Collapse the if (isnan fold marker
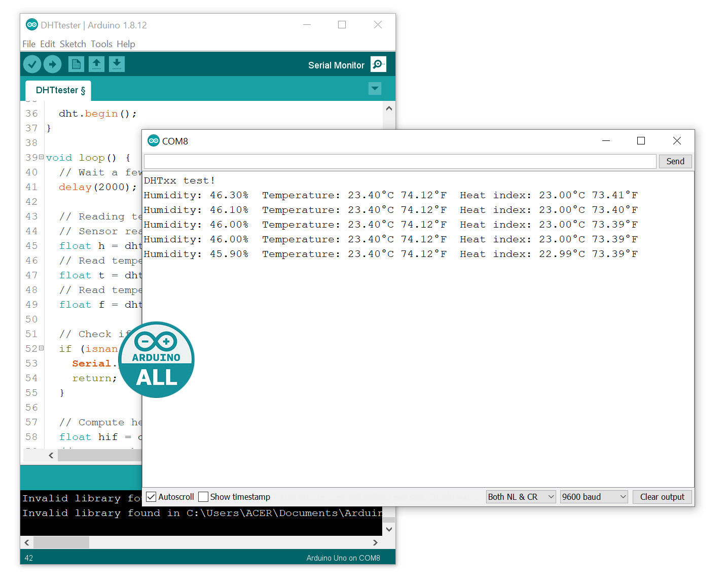The width and height of the screenshot is (728, 587). tap(41, 348)
